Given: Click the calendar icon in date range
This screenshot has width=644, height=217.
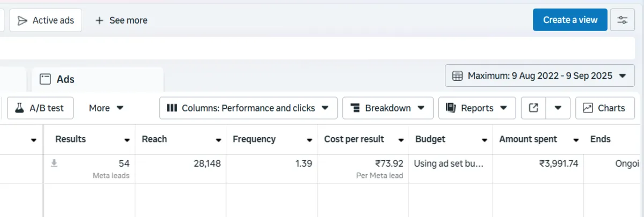Looking at the screenshot, I should (x=458, y=76).
